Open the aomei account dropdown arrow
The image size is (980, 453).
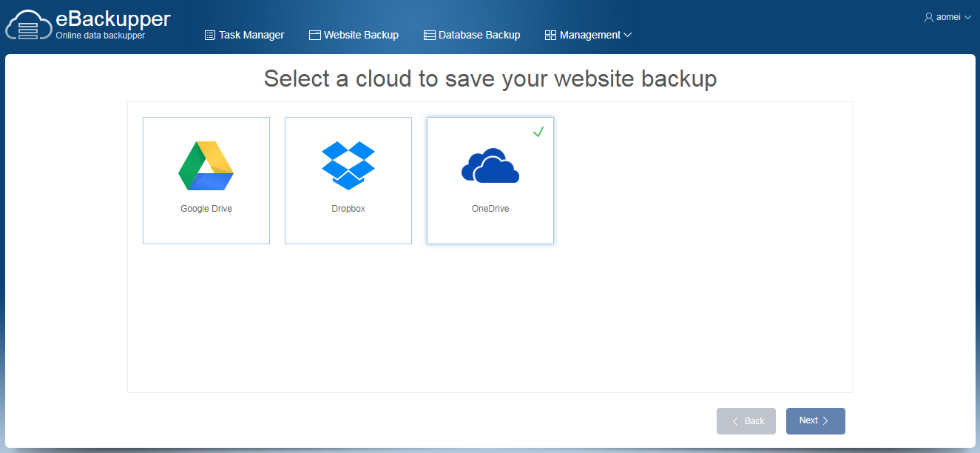coord(967,17)
